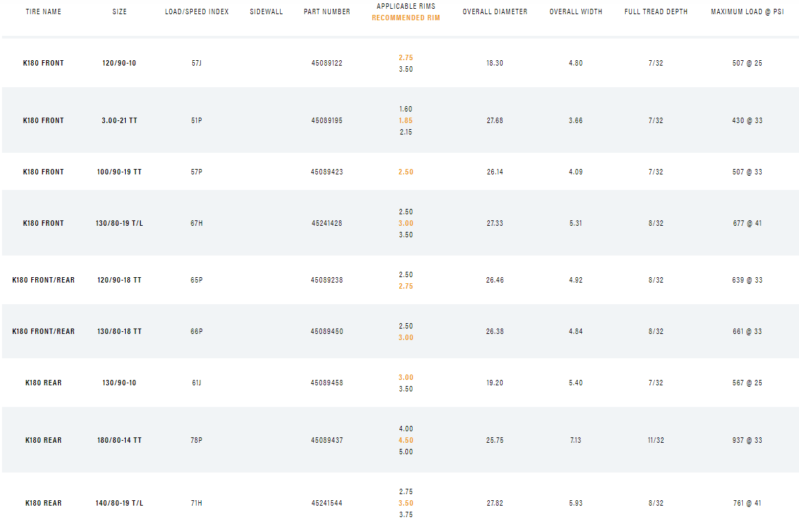This screenshot has height=532, width=799.
Task: Click part number 45241428
Action: 327,224
